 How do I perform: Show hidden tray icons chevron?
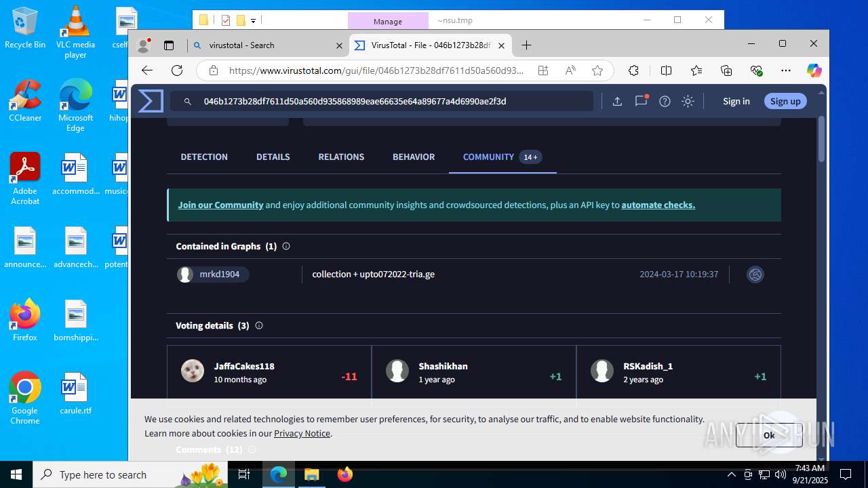click(732, 474)
